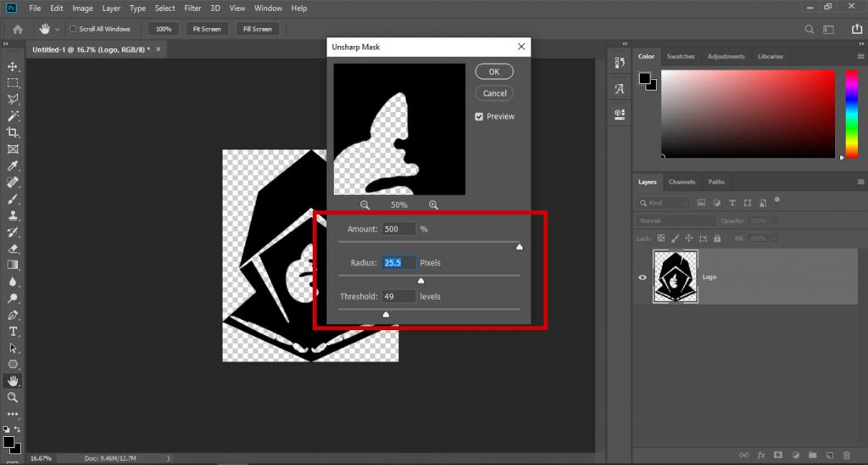868x465 pixels.
Task: Zoom in the Unsharp Mask preview
Action: 433,205
